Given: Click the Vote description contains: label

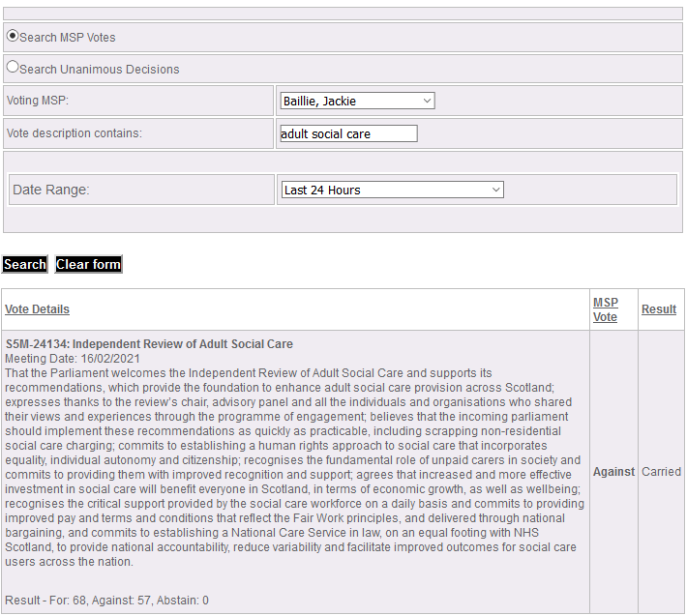Looking at the screenshot, I should 75,133.
